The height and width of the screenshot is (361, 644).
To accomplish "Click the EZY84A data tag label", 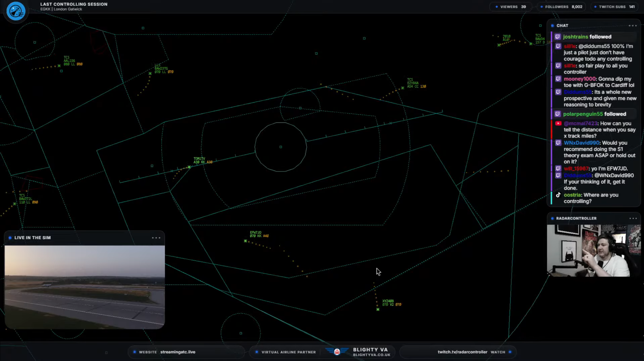I will tap(416, 83).
